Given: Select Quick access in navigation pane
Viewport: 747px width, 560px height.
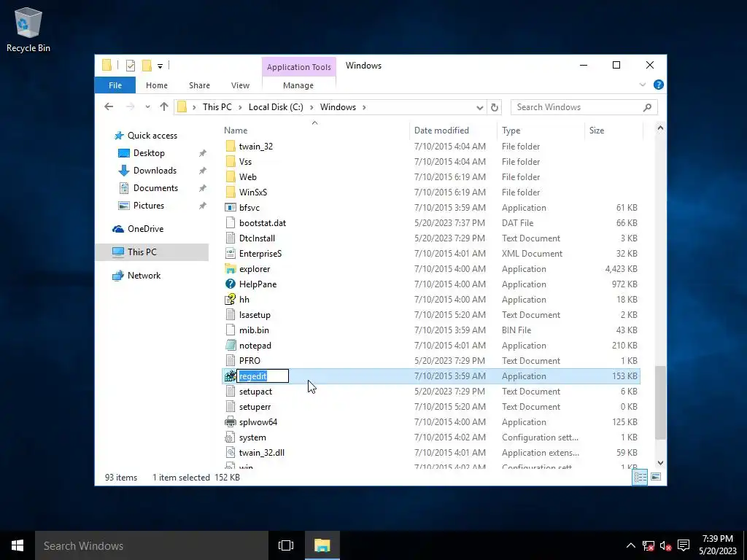Looking at the screenshot, I should (x=152, y=136).
